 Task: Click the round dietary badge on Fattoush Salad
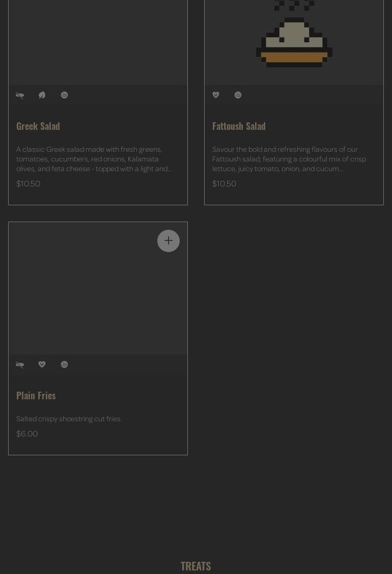(238, 95)
